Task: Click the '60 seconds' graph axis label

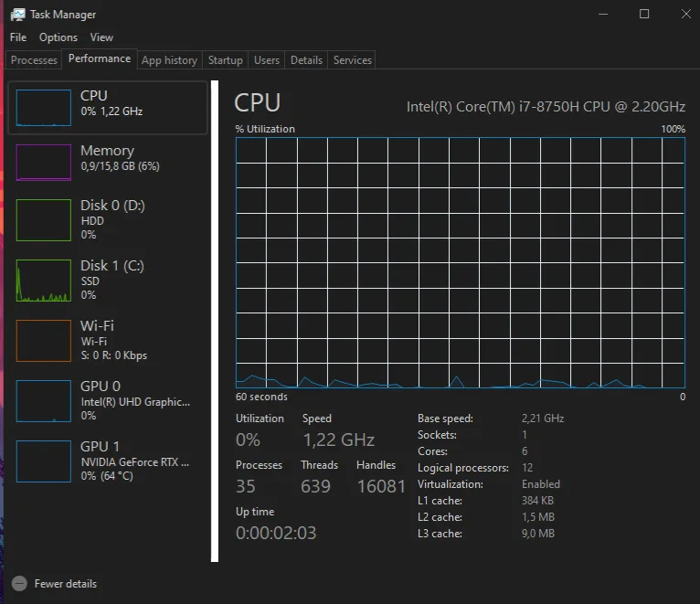Action: click(261, 397)
